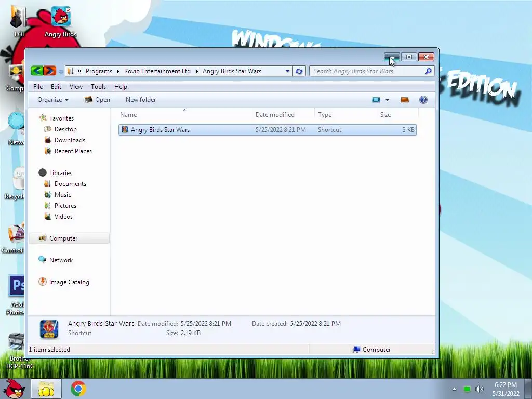This screenshot has width=532, height=399.
Task: Open the Documents library
Action: (x=70, y=183)
